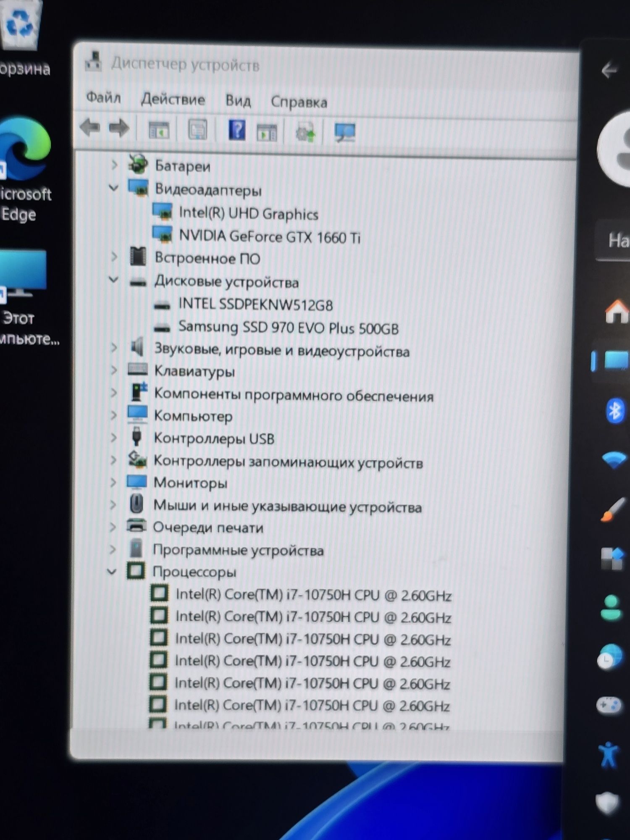Expand Контроллеры запоминающих устройств chevron
Screen dimensions: 630x840
click(x=113, y=460)
